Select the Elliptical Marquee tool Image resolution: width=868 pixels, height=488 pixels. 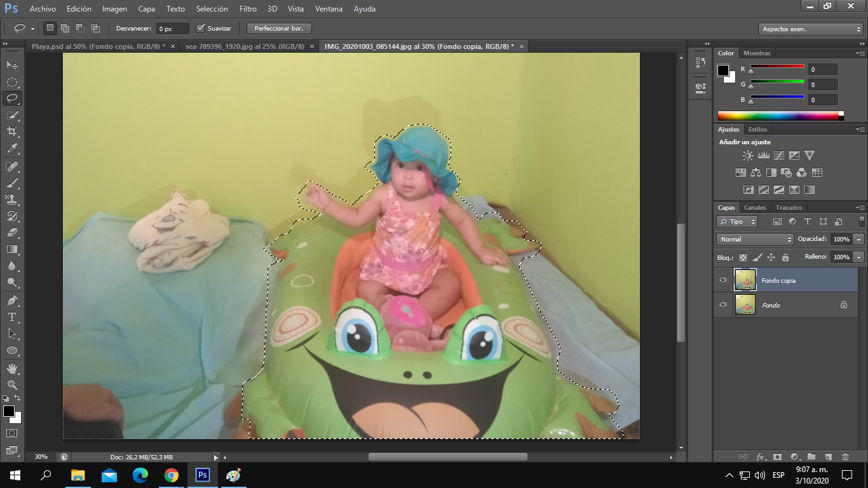(12, 82)
